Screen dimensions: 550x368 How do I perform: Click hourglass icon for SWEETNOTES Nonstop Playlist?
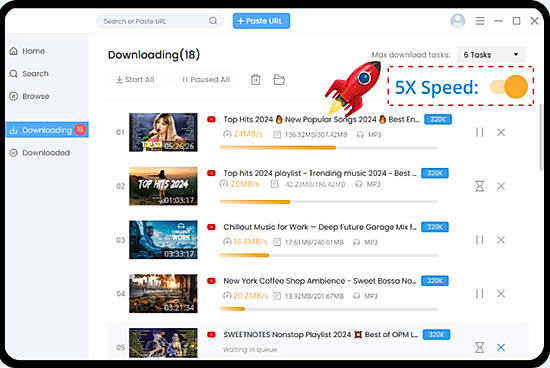(479, 347)
